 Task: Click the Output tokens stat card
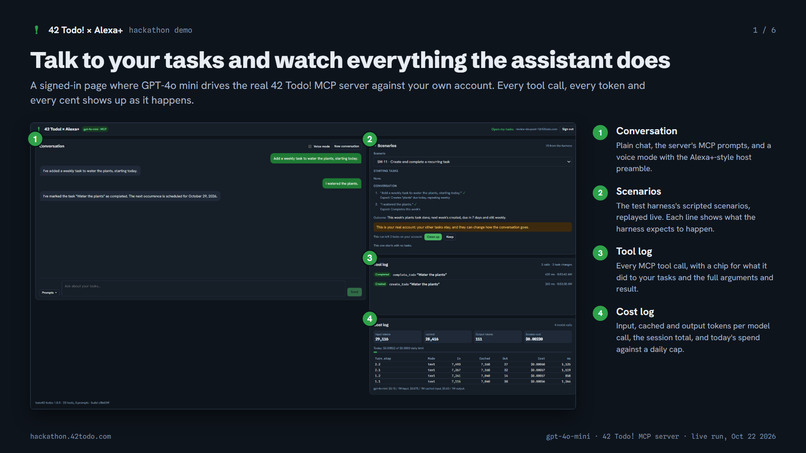pyautogui.click(x=497, y=337)
